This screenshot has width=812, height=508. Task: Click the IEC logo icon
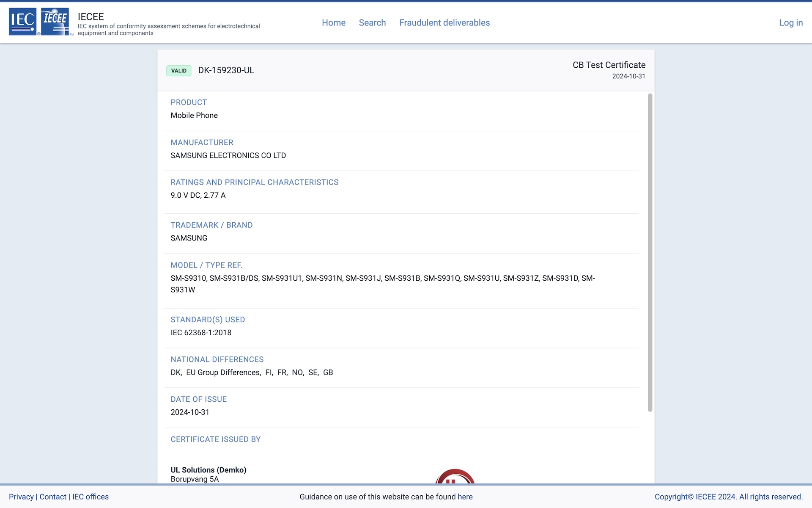pos(23,22)
